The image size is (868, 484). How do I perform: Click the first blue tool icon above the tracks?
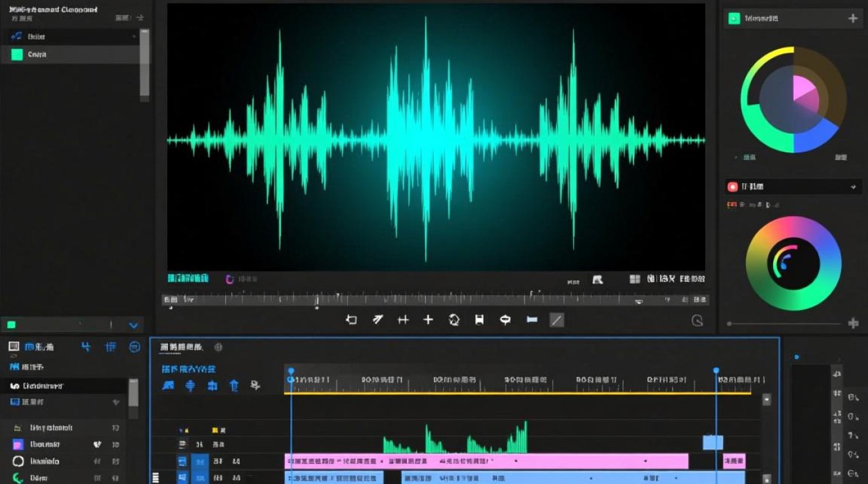tap(169, 385)
